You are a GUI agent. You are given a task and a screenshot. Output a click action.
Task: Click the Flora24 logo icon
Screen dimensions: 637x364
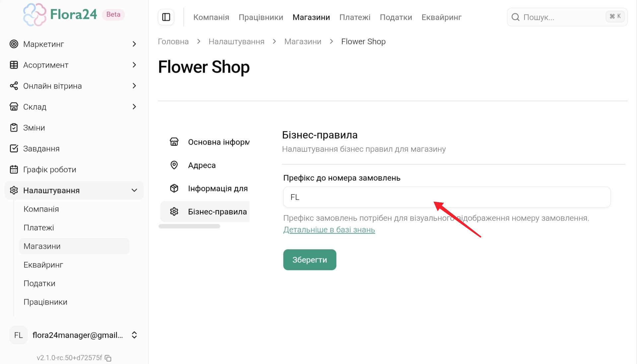coord(35,15)
